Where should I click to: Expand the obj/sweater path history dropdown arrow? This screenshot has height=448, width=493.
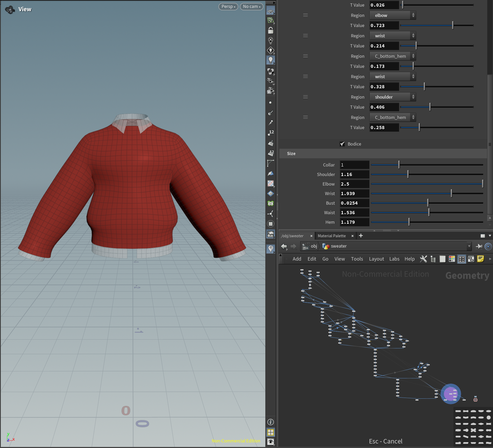(469, 246)
